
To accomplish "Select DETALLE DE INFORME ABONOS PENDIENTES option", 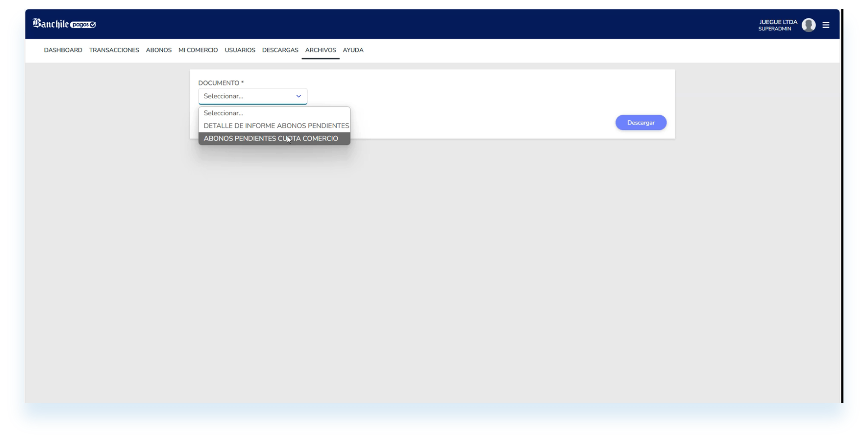I will tap(274, 126).
